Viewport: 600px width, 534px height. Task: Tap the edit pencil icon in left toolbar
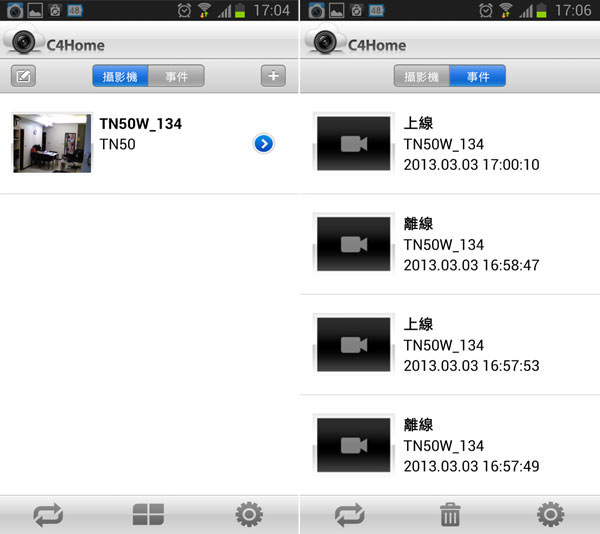(23, 76)
